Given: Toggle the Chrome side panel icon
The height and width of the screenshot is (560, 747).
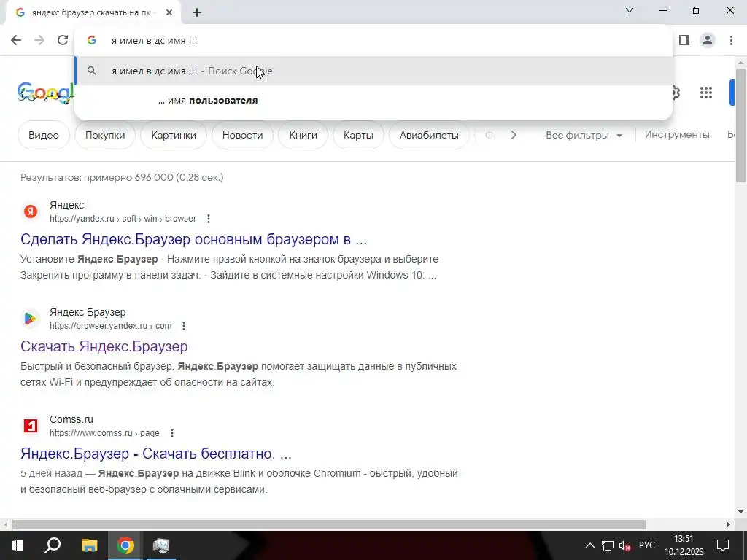Looking at the screenshot, I should pyautogui.click(x=684, y=41).
